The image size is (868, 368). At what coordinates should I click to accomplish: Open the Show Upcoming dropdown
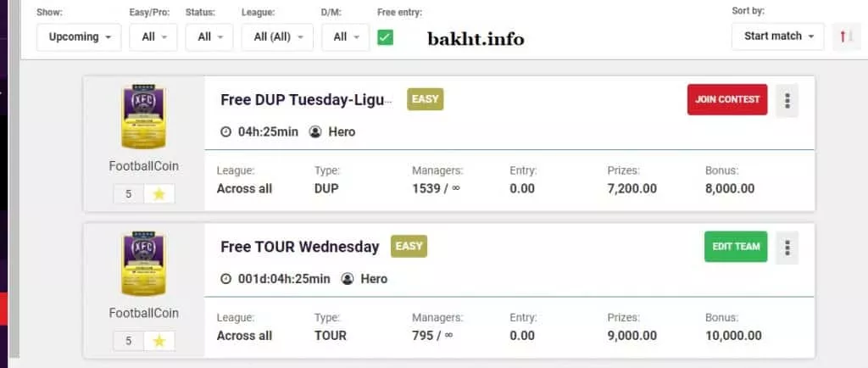point(79,37)
